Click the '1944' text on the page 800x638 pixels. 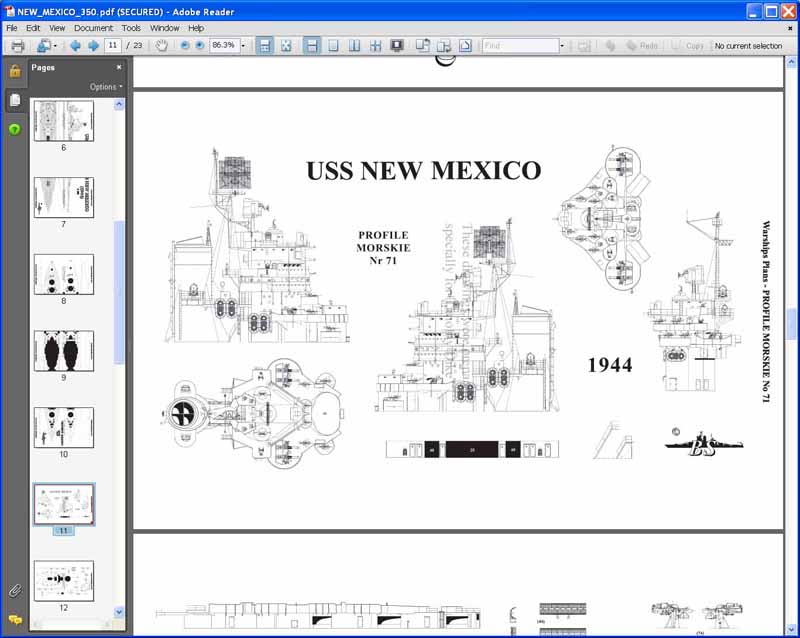click(610, 365)
